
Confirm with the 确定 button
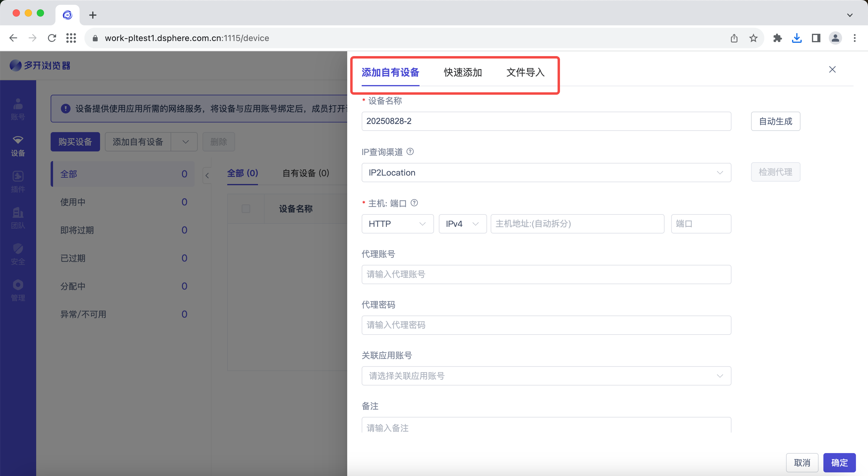tap(839, 462)
